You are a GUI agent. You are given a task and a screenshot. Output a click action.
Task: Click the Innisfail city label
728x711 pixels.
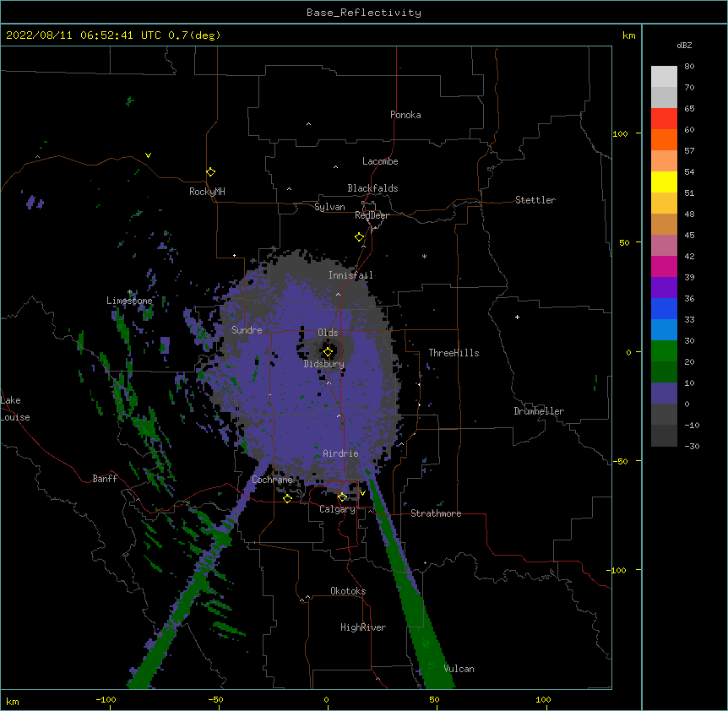click(350, 275)
